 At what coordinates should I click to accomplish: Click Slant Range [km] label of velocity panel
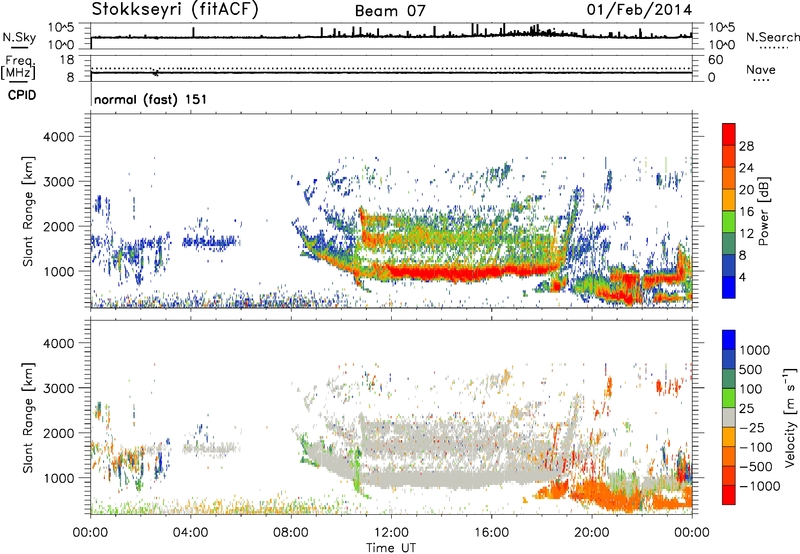28,417
